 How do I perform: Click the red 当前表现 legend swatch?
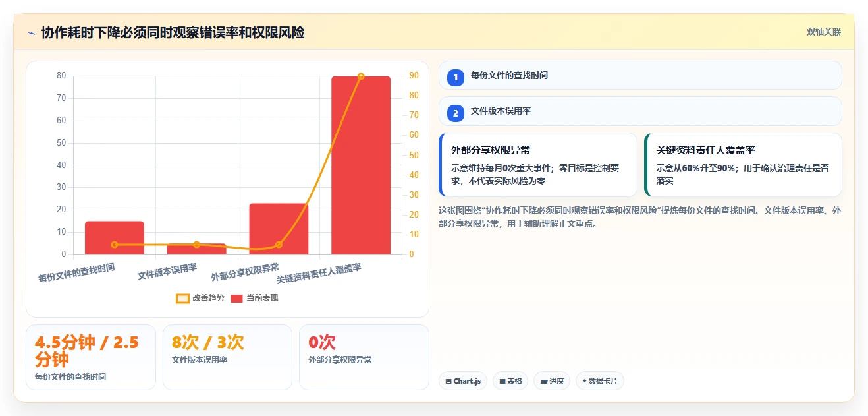coord(237,299)
